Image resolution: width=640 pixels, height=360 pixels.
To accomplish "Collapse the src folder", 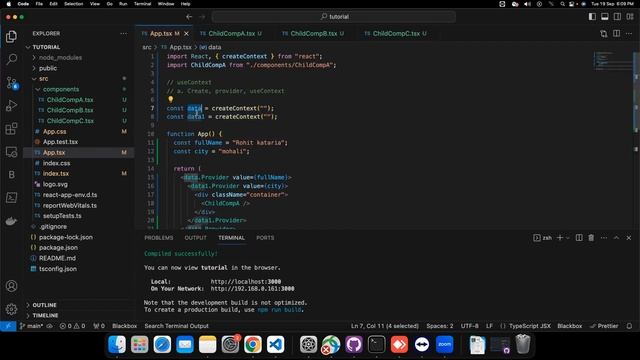I will click(x=34, y=79).
